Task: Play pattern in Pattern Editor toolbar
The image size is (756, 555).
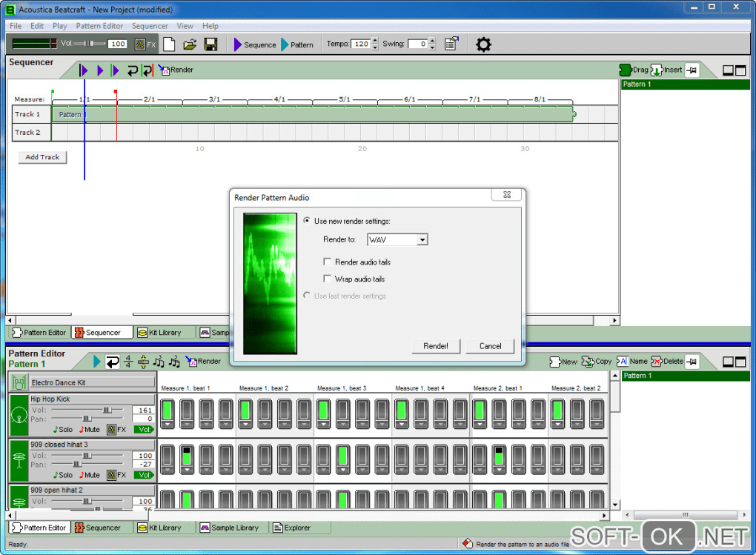Action: pos(97,361)
